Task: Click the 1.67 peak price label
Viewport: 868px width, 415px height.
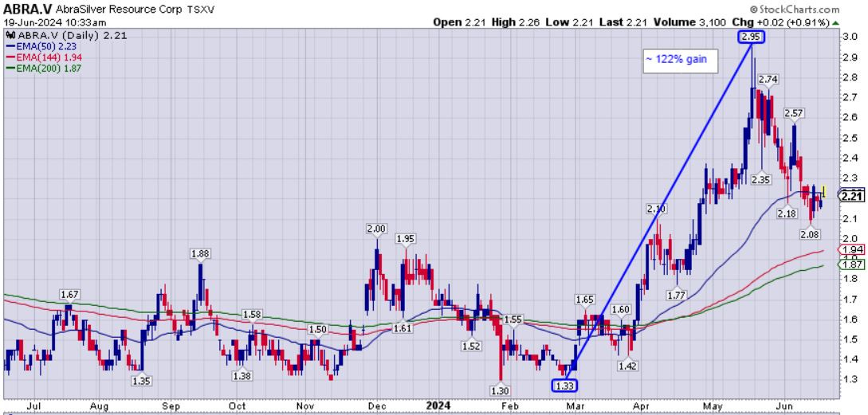Action: [x=69, y=293]
